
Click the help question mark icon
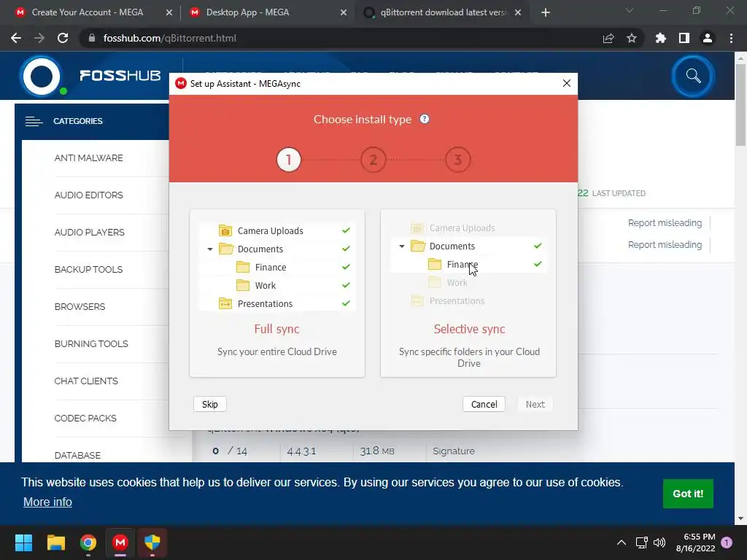tap(425, 119)
